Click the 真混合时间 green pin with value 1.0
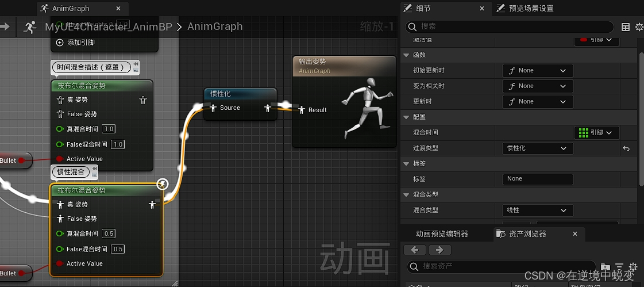Screen dimensions: 644x287 click(x=60, y=129)
